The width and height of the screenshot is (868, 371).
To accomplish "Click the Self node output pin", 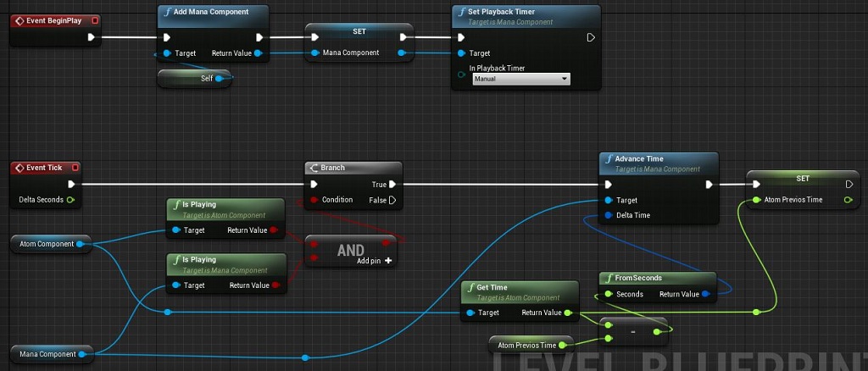I will coord(219,79).
